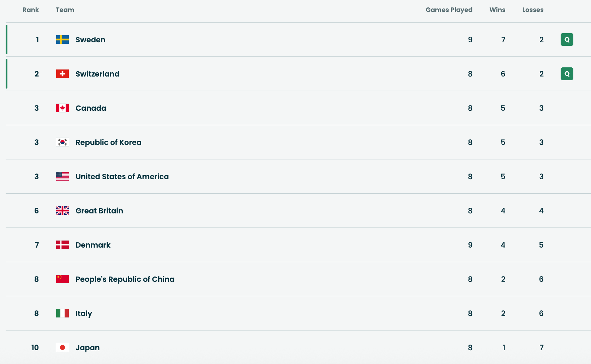
Task: Click the Japan flag icon
Action: [x=62, y=347]
